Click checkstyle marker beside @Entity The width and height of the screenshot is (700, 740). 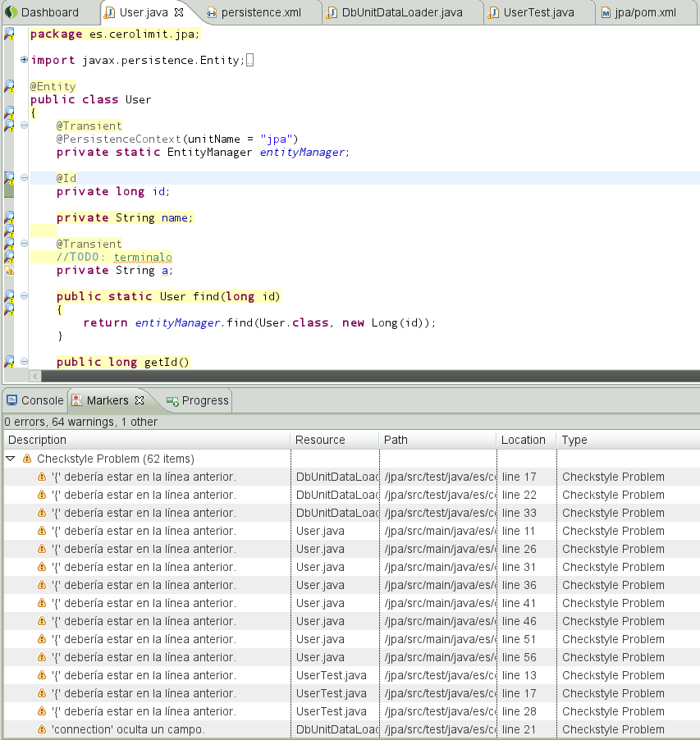pos(9,86)
